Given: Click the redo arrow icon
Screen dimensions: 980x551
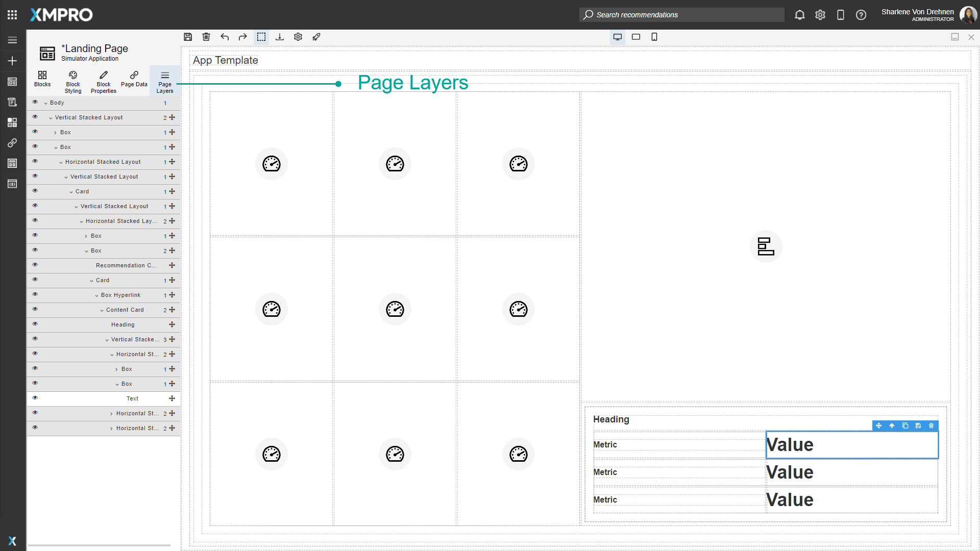Looking at the screenshot, I should coord(243,37).
